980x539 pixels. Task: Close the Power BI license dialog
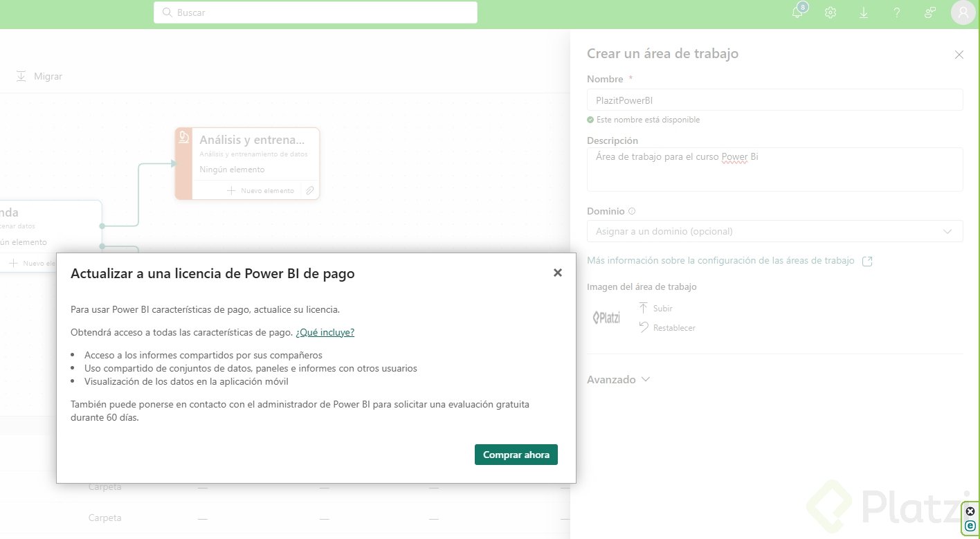pyautogui.click(x=557, y=273)
